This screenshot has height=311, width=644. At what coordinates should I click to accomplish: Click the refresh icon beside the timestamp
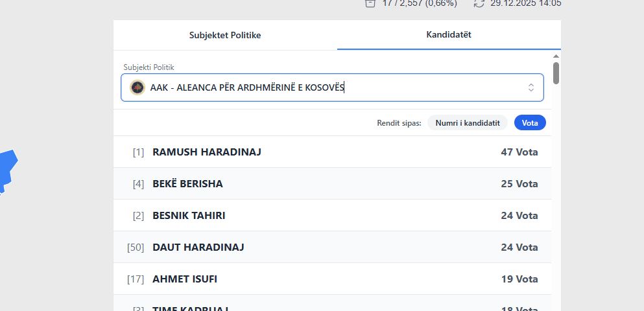click(479, 3)
